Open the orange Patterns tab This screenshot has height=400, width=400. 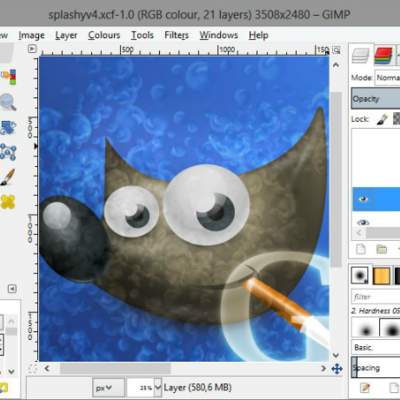coord(381,276)
